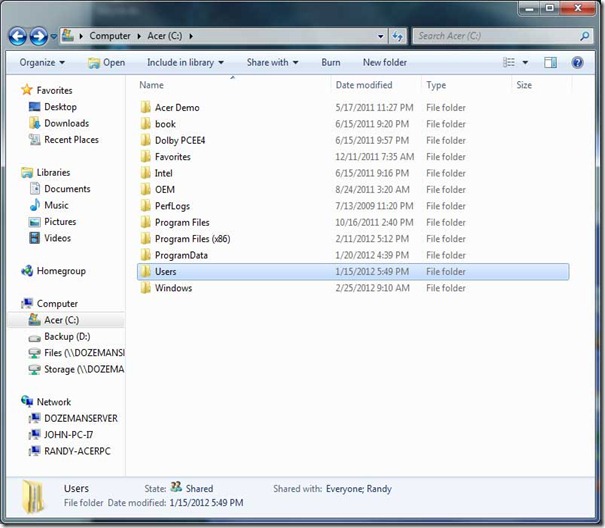Screen dimensions: 605x528
Task: Open Downloads in navigation pane
Action: pyautogui.click(x=66, y=123)
